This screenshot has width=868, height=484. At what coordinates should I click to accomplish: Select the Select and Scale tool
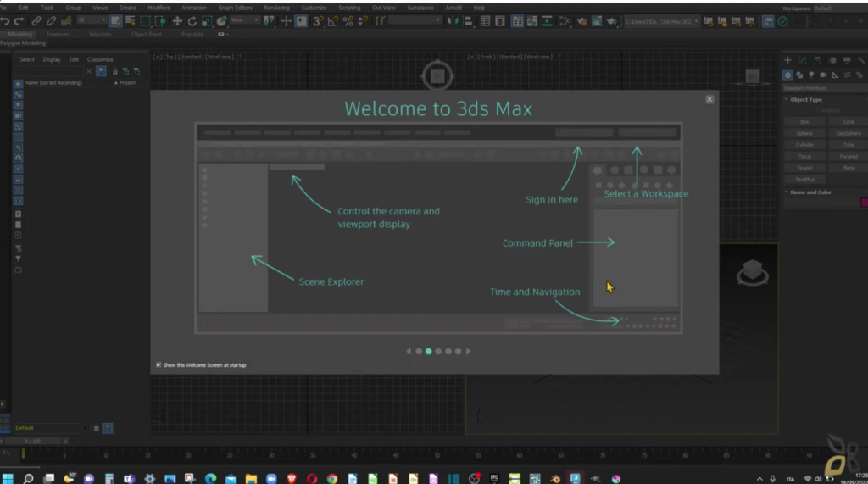207,21
